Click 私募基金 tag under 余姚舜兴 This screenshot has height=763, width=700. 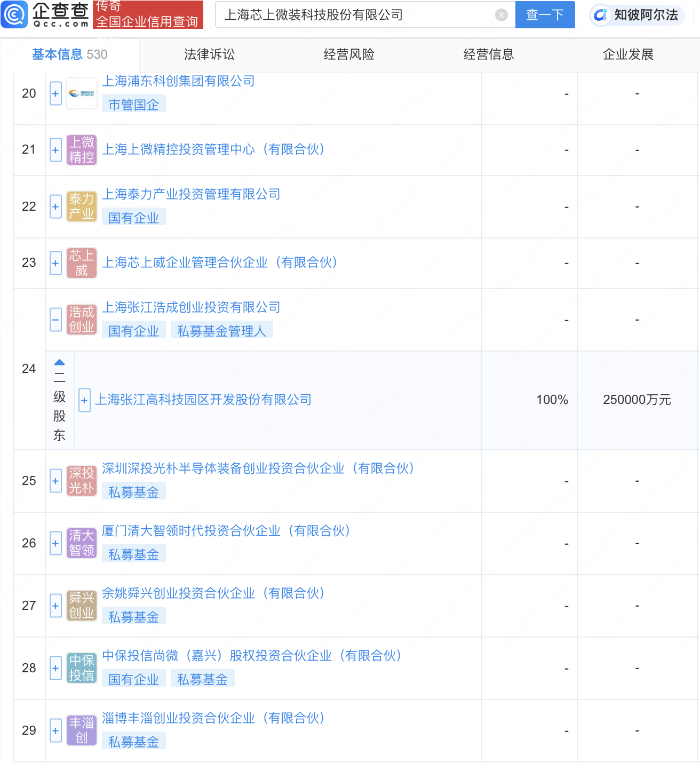pyautogui.click(x=134, y=617)
